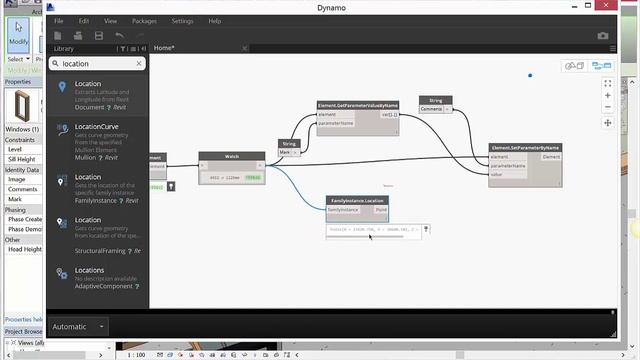Viewport: 640px width, 360px height.
Task: Open the Select dropdown in Revit ribbon
Action: (x=19, y=59)
